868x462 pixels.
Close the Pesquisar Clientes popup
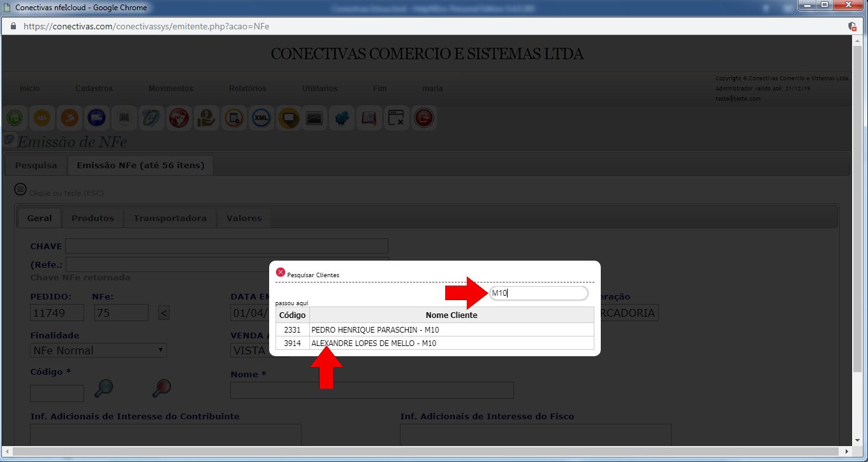pos(280,272)
